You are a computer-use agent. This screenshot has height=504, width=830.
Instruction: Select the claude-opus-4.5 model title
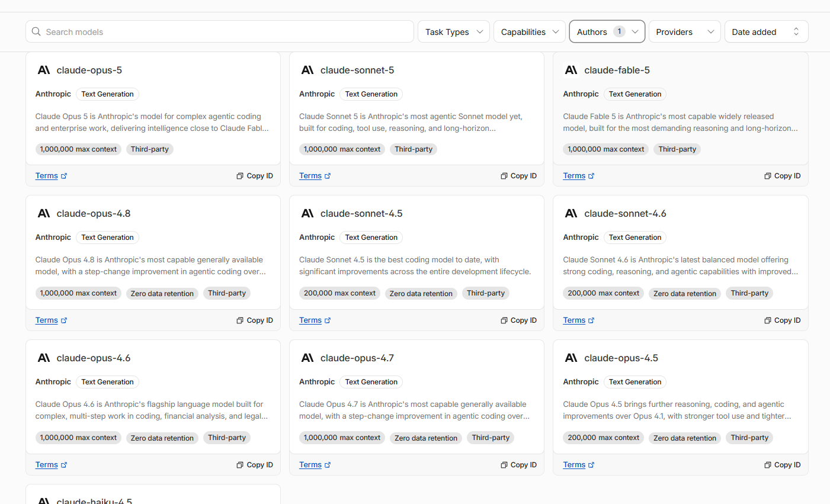[x=621, y=358]
